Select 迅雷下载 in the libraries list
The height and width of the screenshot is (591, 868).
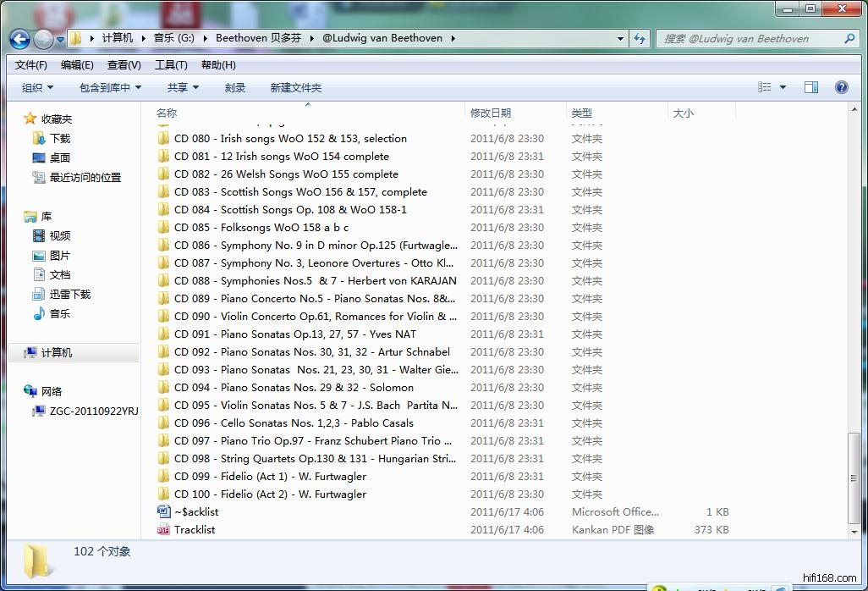click(x=69, y=295)
